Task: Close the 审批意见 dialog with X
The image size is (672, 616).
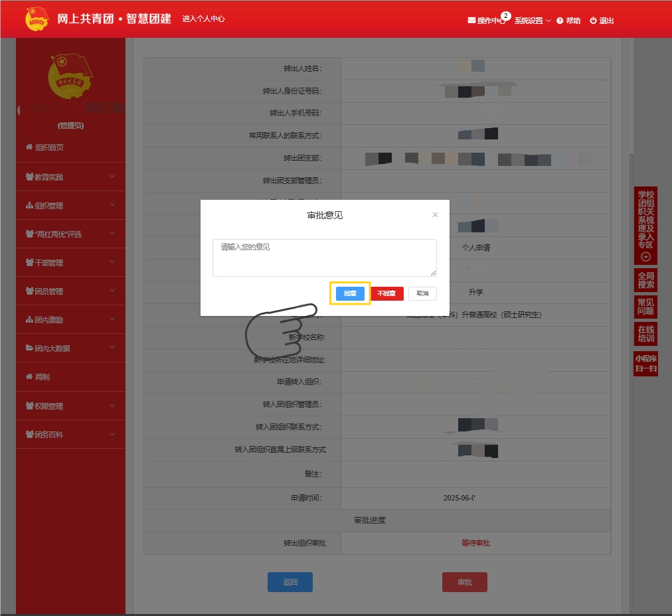Action: click(x=435, y=215)
